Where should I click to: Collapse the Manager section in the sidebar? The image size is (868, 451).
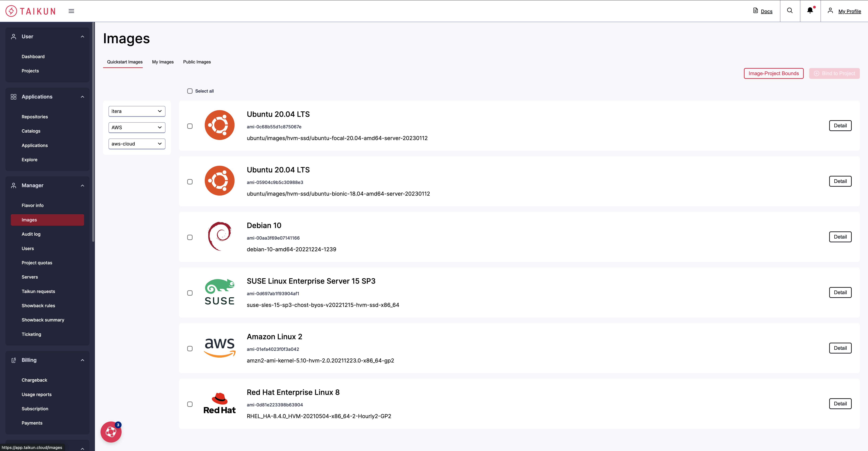[x=83, y=185]
